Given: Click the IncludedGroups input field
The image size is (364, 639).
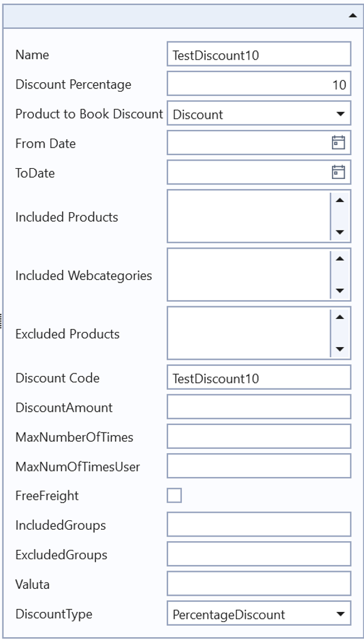Looking at the screenshot, I should click(259, 525).
